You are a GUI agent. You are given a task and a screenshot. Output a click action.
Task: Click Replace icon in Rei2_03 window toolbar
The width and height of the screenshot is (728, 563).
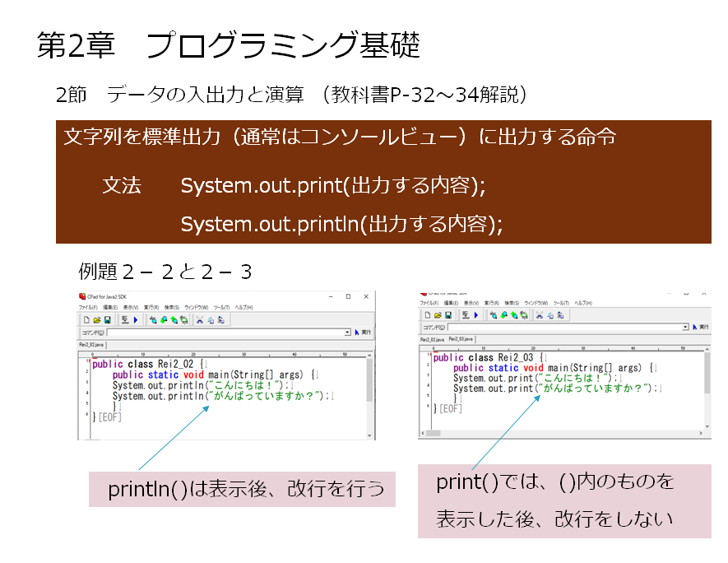pyautogui.click(x=524, y=315)
